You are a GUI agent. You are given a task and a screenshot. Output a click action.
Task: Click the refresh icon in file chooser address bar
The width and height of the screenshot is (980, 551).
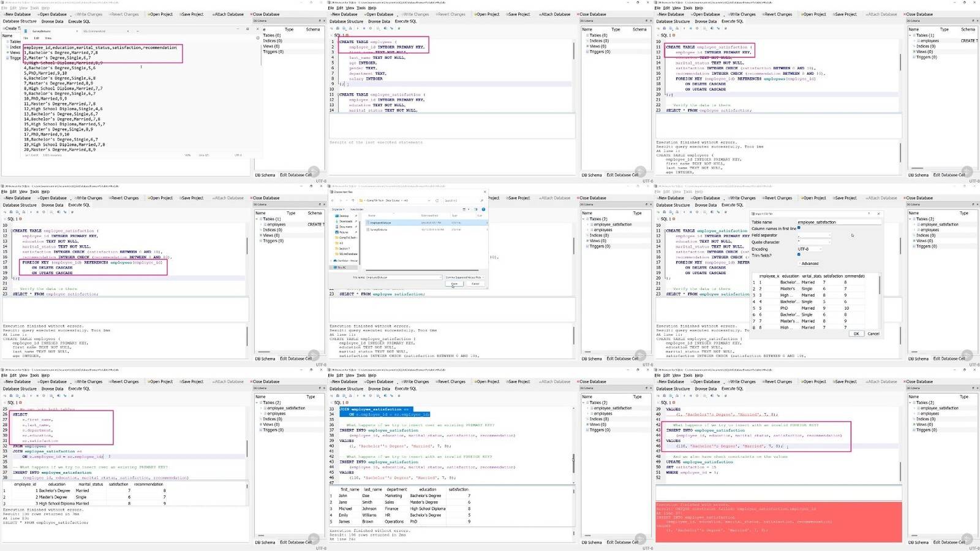pos(437,200)
